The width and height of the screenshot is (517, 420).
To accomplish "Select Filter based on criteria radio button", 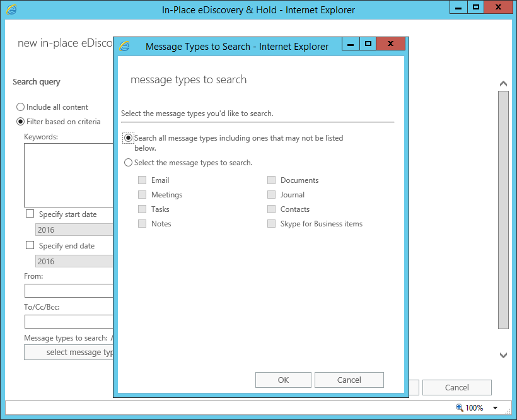I will click(20, 122).
